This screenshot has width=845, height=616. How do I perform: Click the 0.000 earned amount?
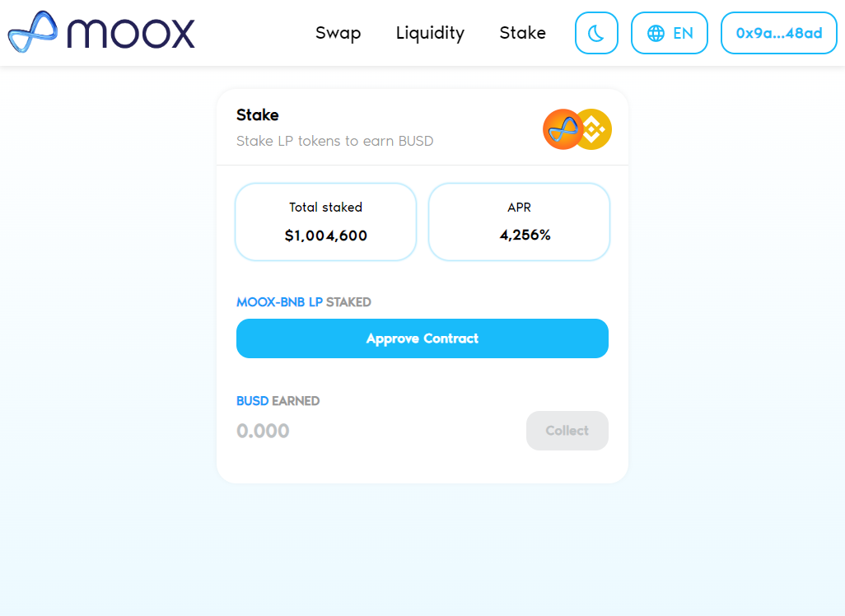pyautogui.click(x=263, y=431)
